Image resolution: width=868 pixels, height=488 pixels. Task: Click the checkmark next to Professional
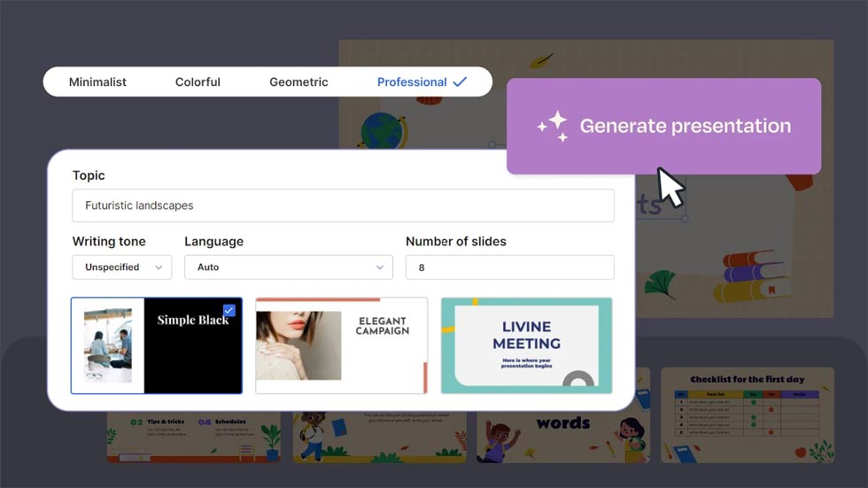coord(460,81)
